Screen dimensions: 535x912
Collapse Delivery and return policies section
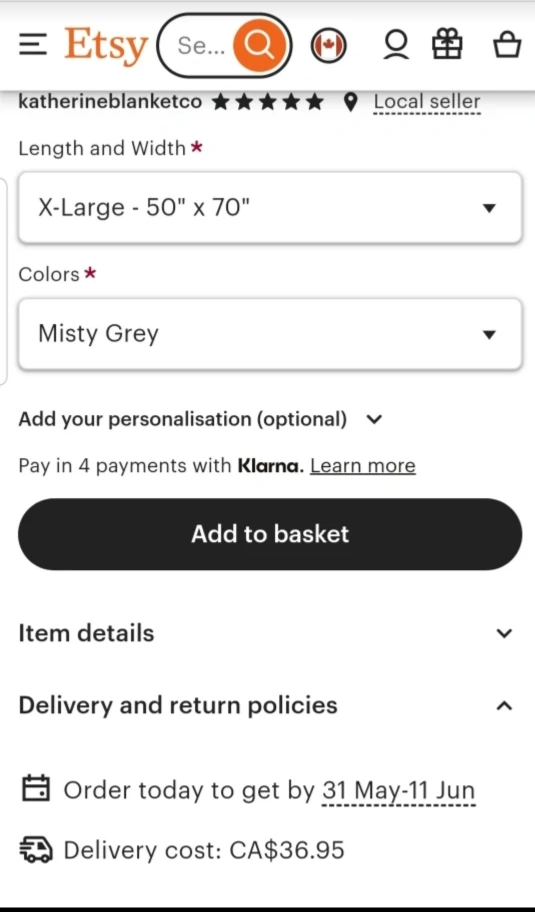coord(266,705)
